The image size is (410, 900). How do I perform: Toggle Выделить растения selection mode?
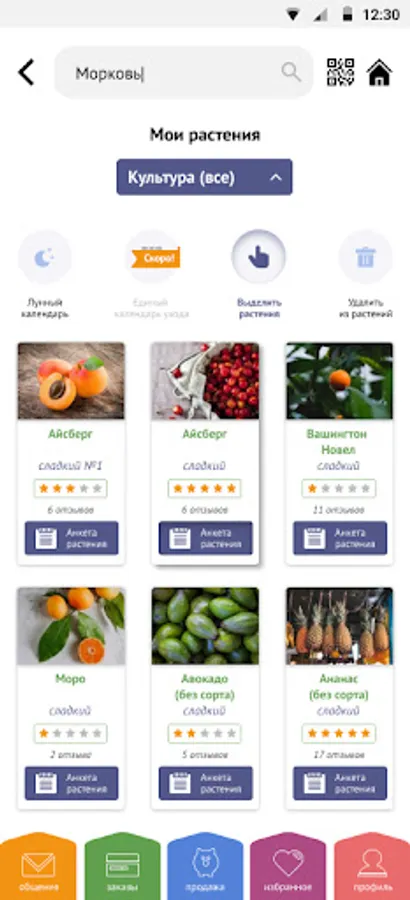[x=259, y=257]
